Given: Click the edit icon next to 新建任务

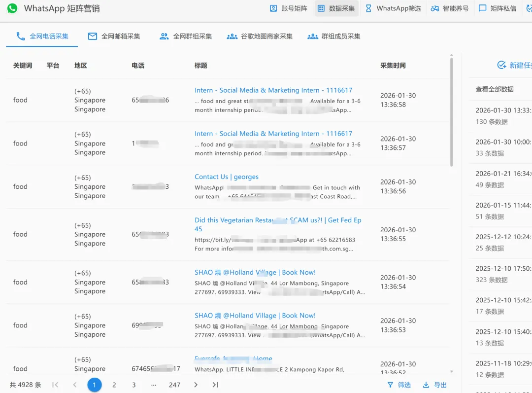Looking at the screenshot, I should point(501,65).
